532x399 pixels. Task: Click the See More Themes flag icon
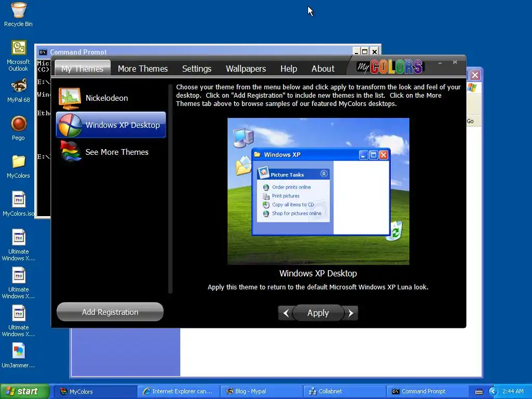pyautogui.click(x=70, y=151)
